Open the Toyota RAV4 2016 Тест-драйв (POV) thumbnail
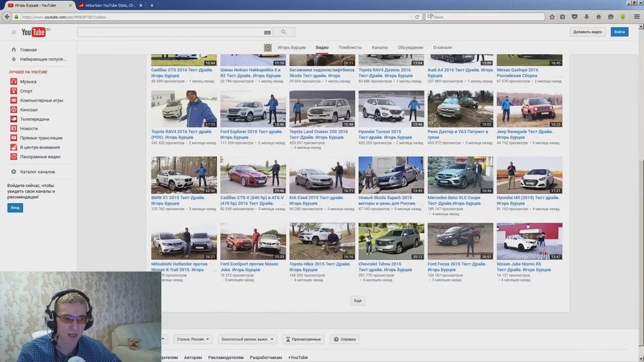 tap(184, 109)
